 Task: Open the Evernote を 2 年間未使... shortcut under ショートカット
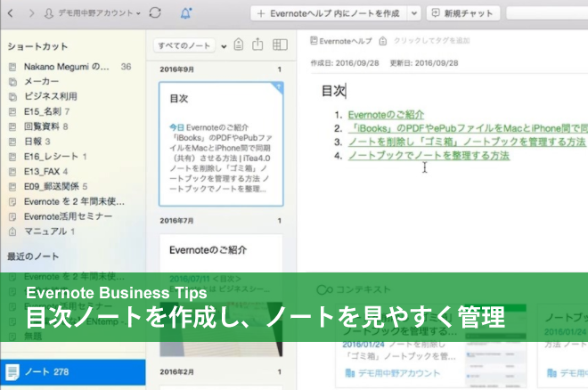(x=74, y=201)
